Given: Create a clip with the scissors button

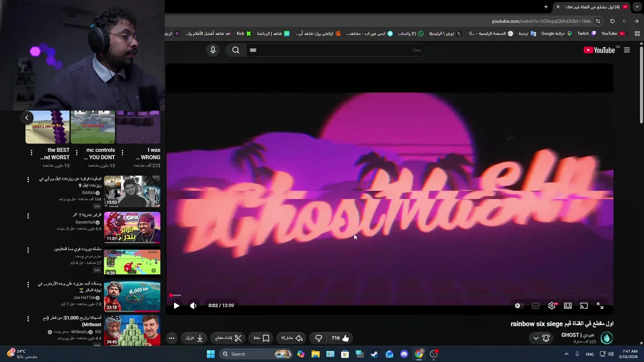Looking at the screenshot, I should [x=229, y=338].
